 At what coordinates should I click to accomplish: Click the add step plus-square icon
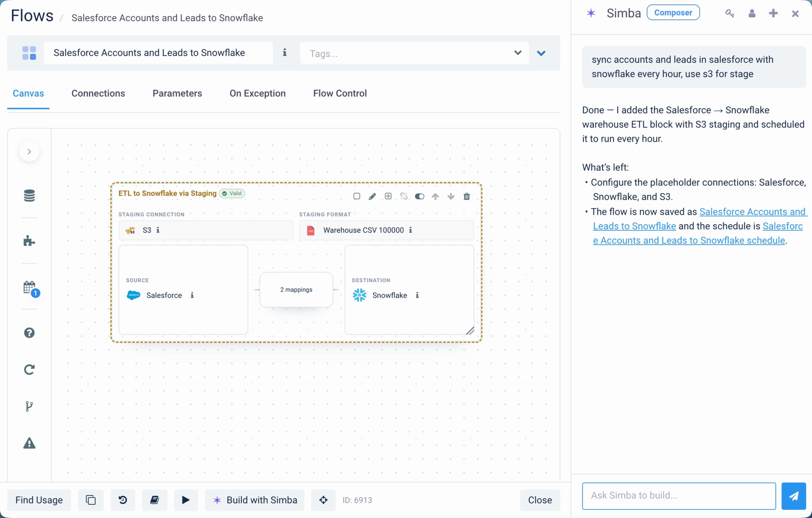pyautogui.click(x=388, y=196)
